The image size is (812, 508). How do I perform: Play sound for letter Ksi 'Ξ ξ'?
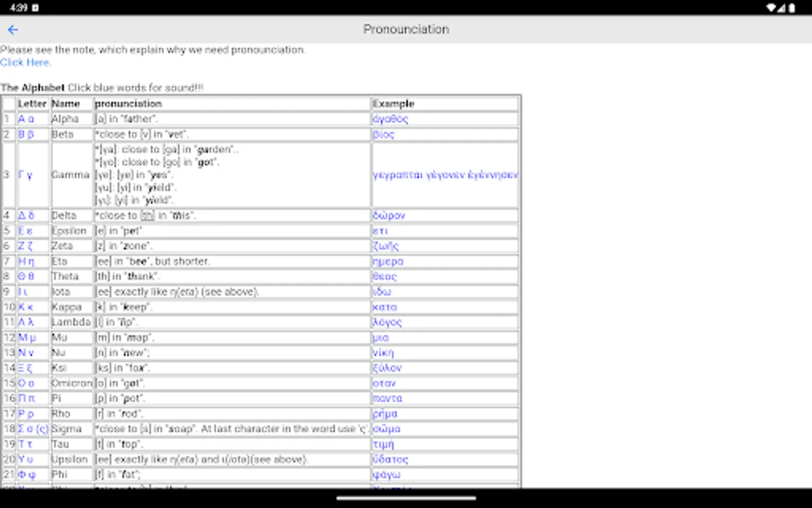pos(25,368)
